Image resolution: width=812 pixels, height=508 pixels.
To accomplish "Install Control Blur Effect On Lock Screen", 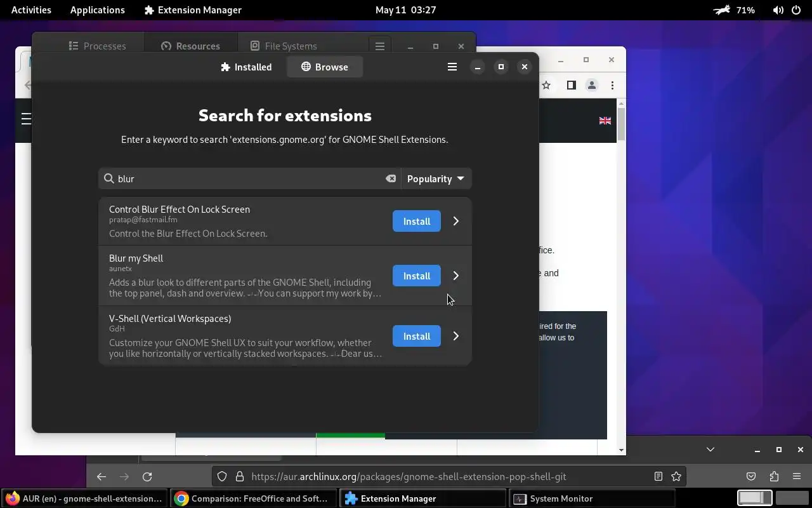I will coord(417,221).
